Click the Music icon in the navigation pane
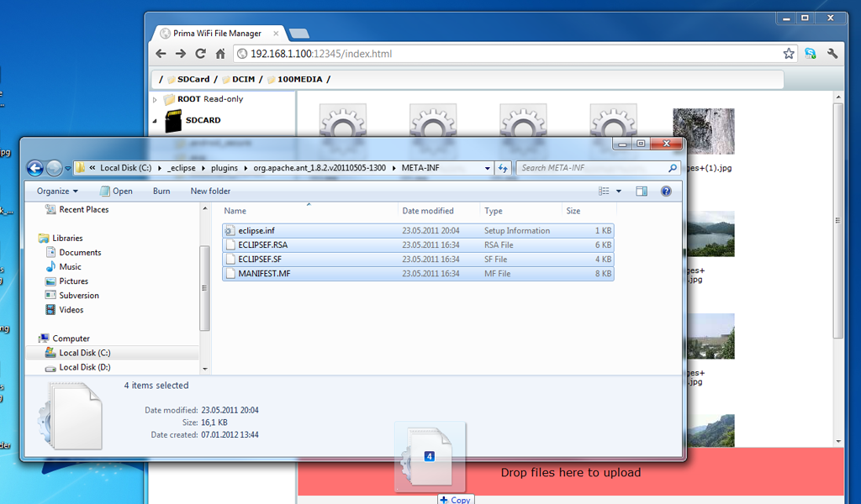 pos(51,266)
